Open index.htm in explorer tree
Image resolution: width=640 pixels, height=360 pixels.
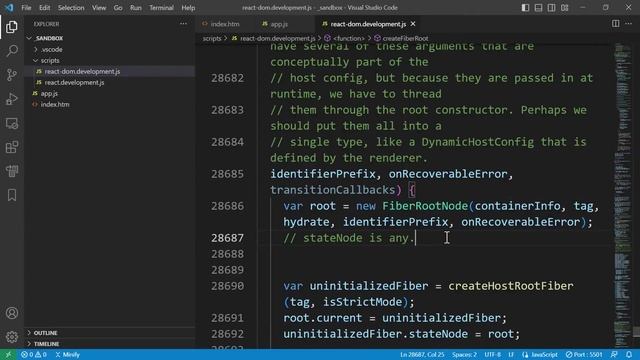pyautogui.click(x=109, y=104)
